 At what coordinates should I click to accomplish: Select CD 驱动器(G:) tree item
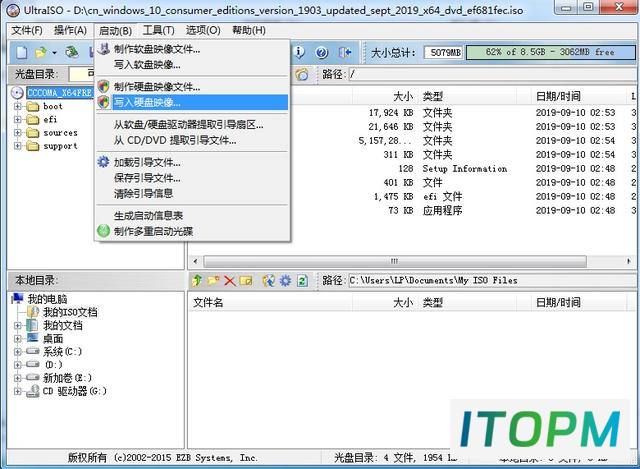(x=75, y=391)
